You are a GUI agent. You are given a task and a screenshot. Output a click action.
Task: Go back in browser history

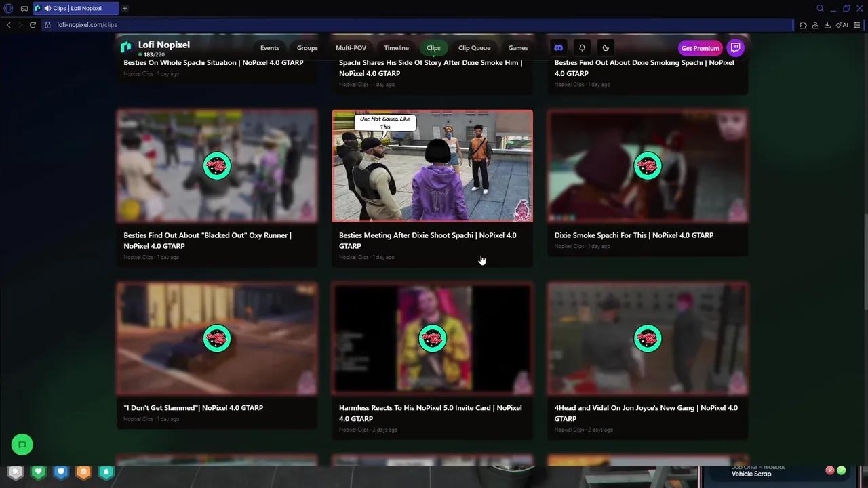8,25
